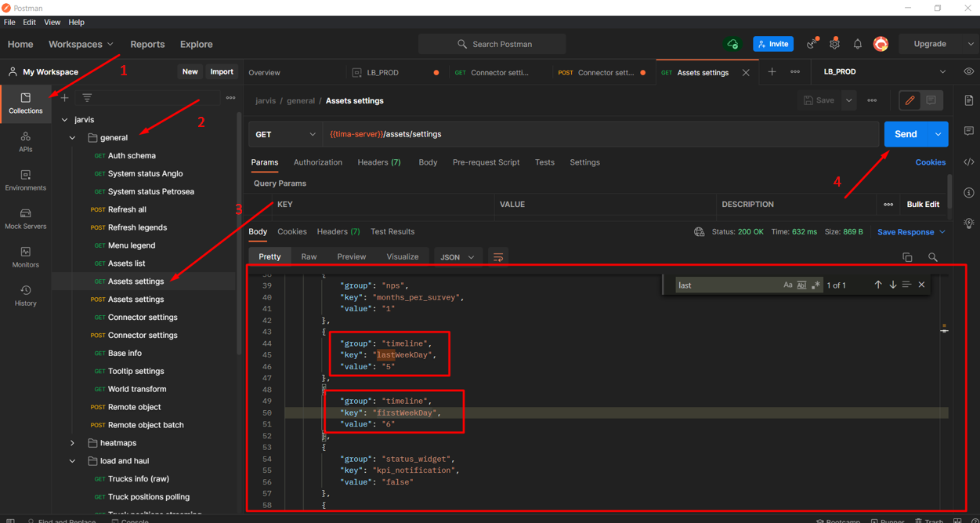The height and width of the screenshot is (523, 980).
Task: Expand the heatmaps folder
Action: click(72, 443)
